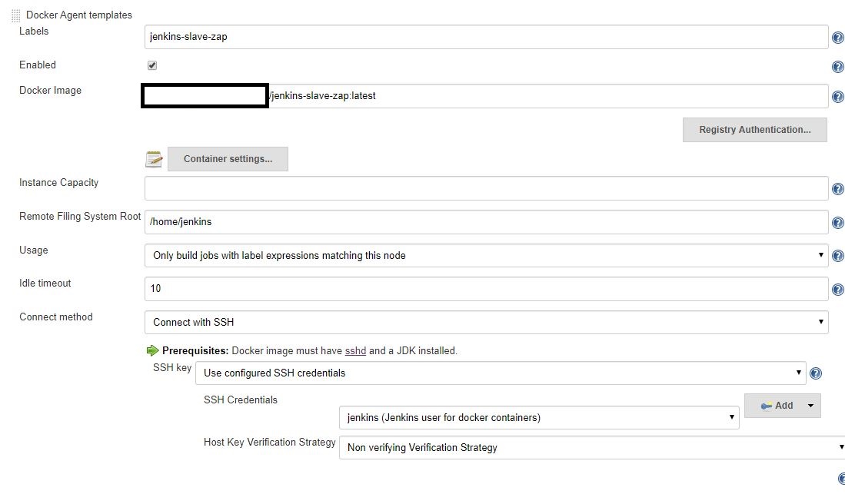Open help for the SSH key selection
This screenshot has width=845, height=504.
pyautogui.click(x=815, y=373)
